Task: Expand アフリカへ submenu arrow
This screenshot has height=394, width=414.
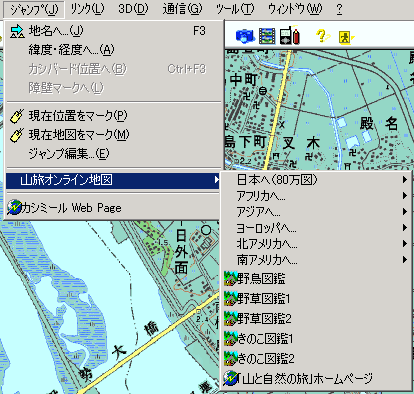Action: tap(405, 196)
